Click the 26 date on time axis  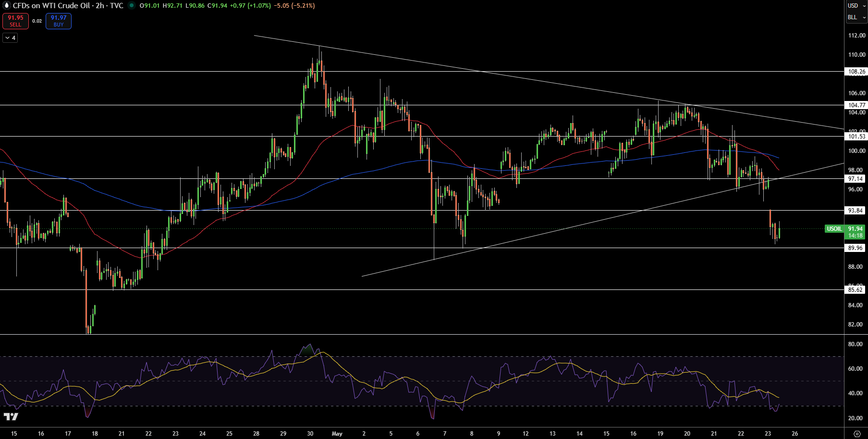click(795, 434)
